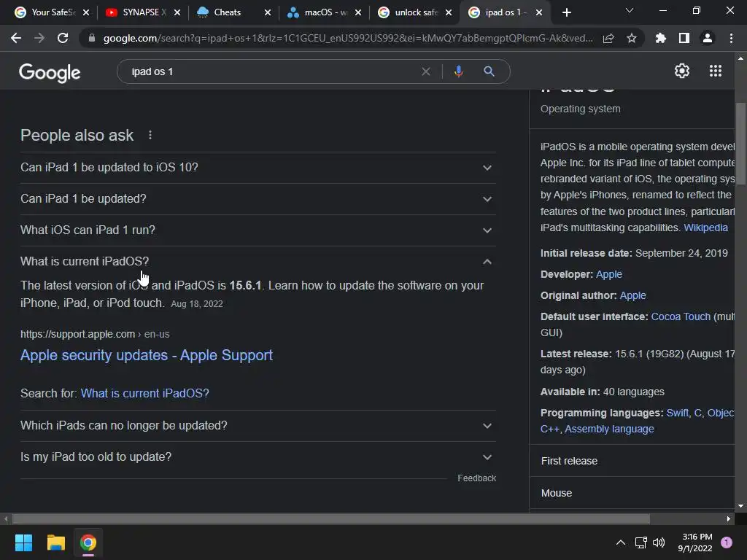Expand 'Which iPads can no longer be updated?'
The width and height of the screenshot is (747, 560).
258,426
